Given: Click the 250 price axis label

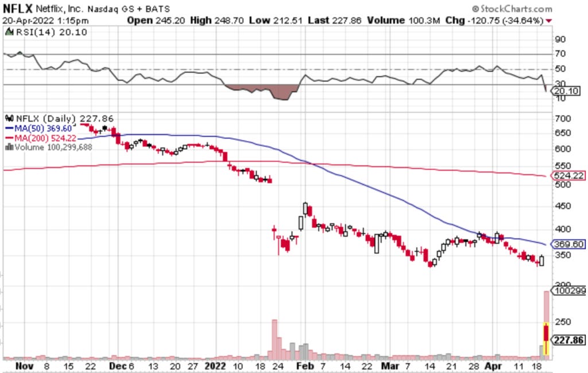Looking at the screenshot, I should click(x=563, y=322).
